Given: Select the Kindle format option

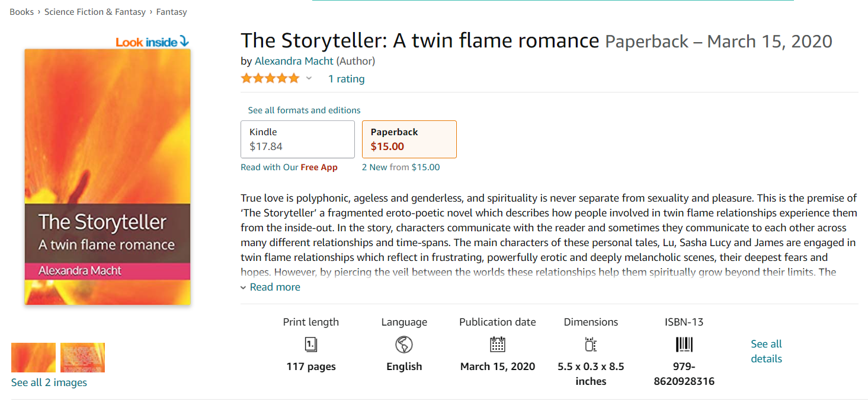Looking at the screenshot, I should point(297,139).
